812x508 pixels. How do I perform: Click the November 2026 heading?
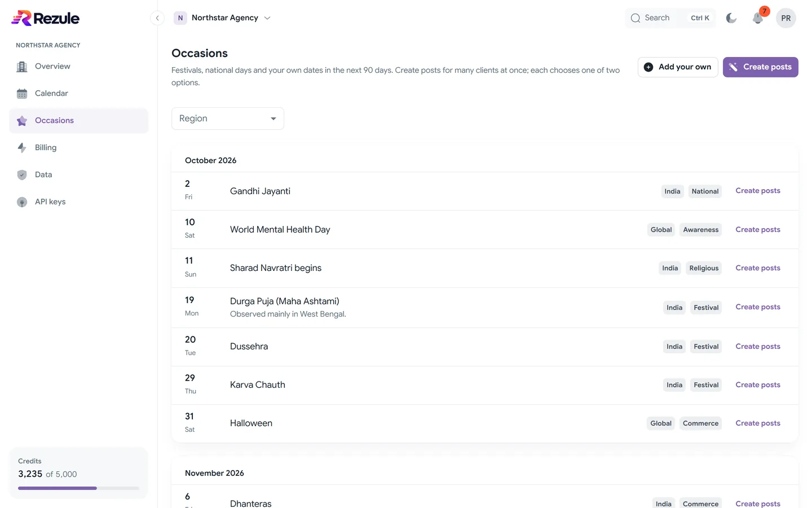(214, 473)
